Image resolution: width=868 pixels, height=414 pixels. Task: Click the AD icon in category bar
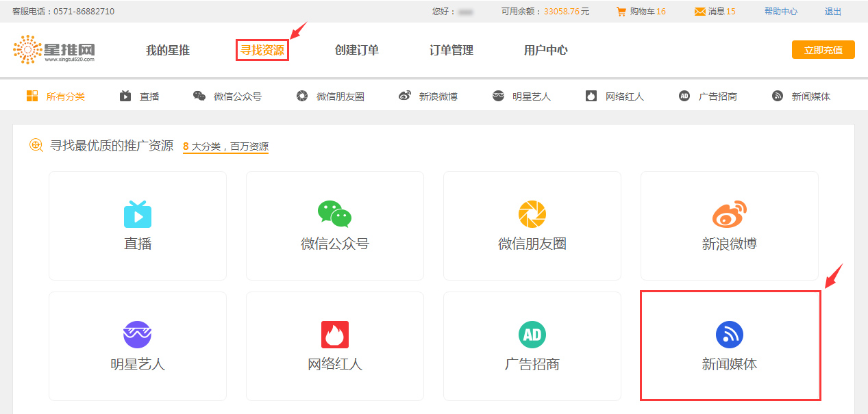[x=684, y=96]
